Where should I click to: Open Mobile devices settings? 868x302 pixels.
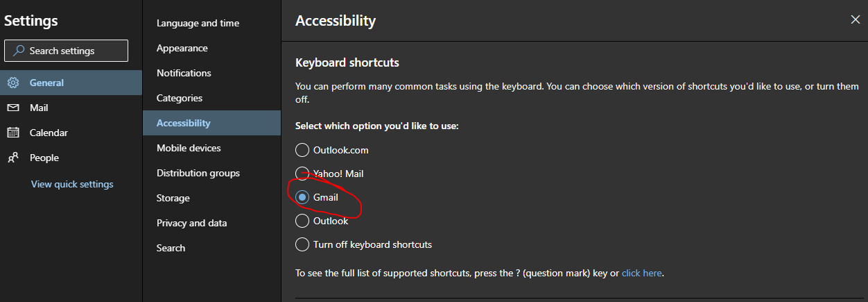point(189,148)
